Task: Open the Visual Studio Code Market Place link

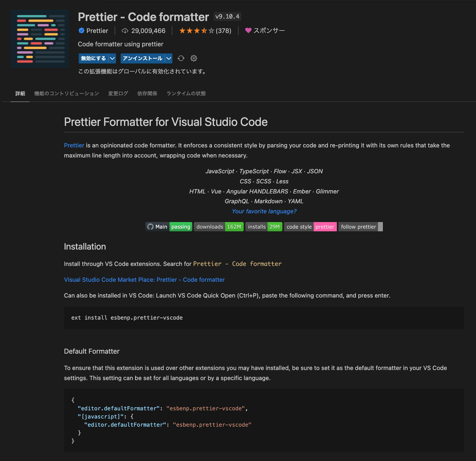Action: pos(144,280)
